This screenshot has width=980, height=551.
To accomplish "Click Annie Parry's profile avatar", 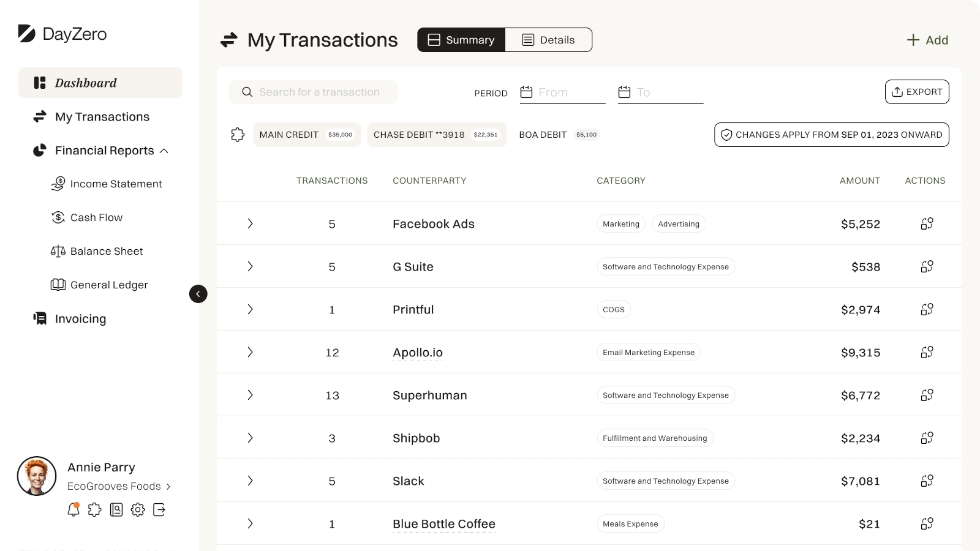I will click(37, 476).
